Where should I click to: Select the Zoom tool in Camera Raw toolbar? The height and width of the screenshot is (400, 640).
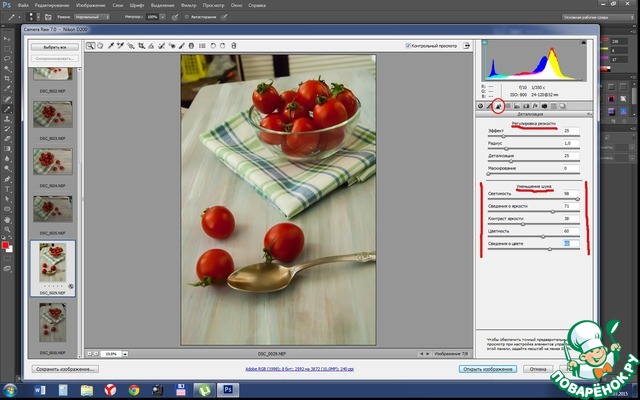(x=91, y=45)
